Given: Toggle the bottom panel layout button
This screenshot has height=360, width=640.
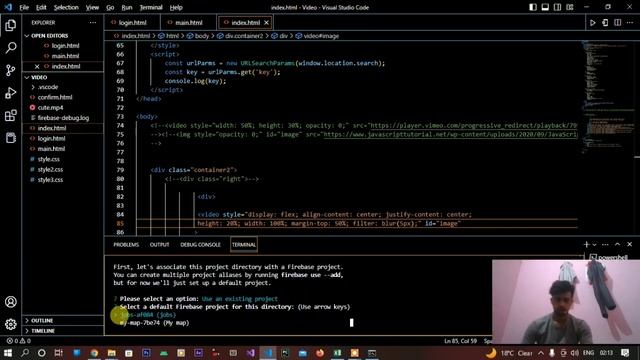Looking at the screenshot, I should (545, 7).
